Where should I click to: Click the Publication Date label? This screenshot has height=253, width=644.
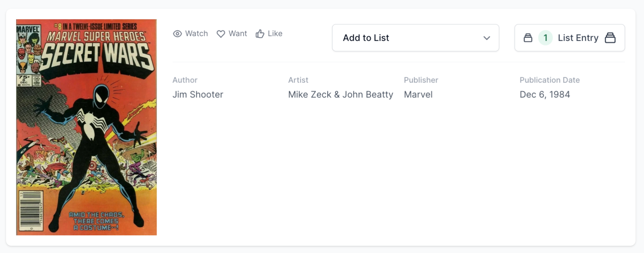[549, 80]
